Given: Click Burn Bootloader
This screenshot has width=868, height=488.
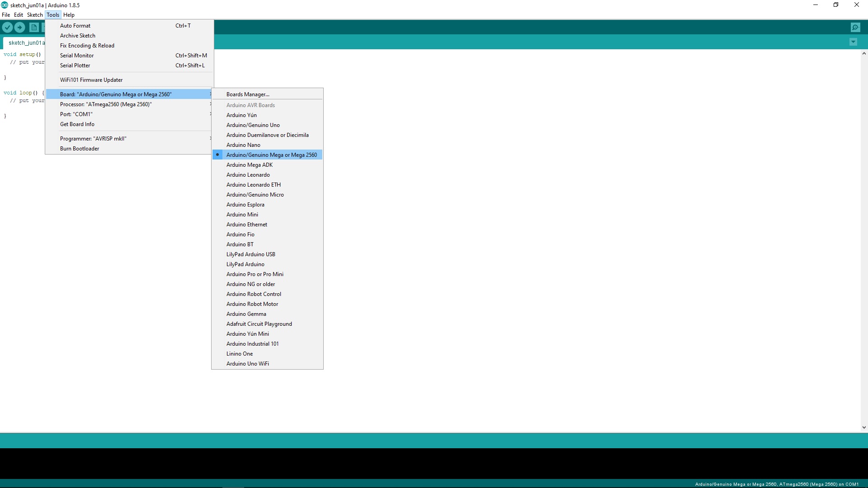Looking at the screenshot, I should coord(129,149).
